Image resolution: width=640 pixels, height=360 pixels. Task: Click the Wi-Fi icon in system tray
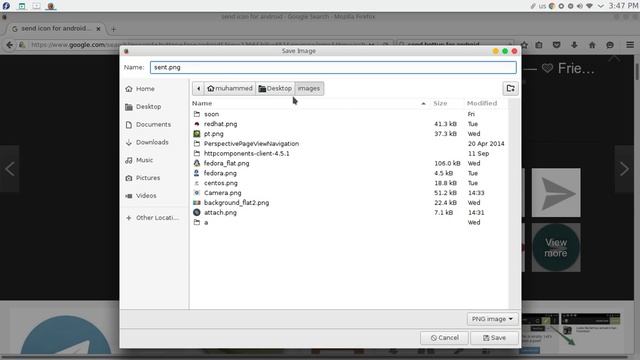coord(589,6)
